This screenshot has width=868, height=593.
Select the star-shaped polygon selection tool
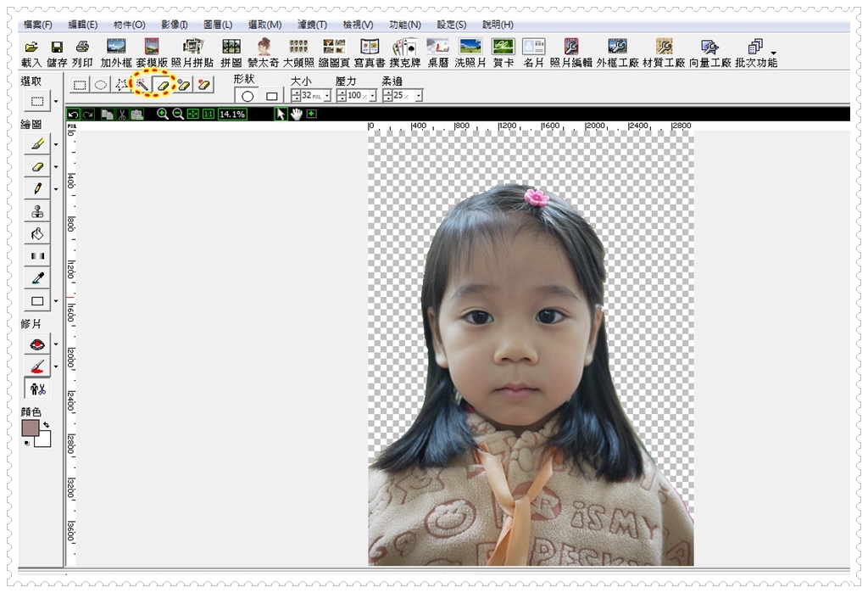[x=120, y=85]
